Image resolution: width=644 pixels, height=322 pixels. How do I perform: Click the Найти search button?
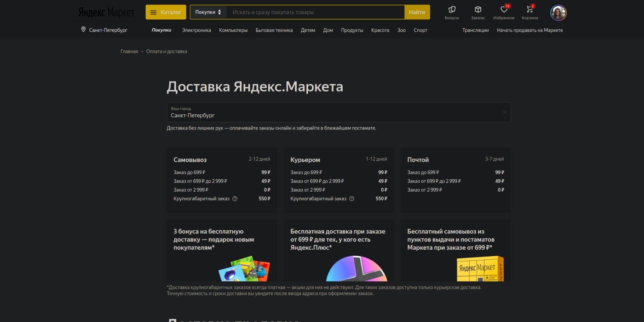point(417,12)
